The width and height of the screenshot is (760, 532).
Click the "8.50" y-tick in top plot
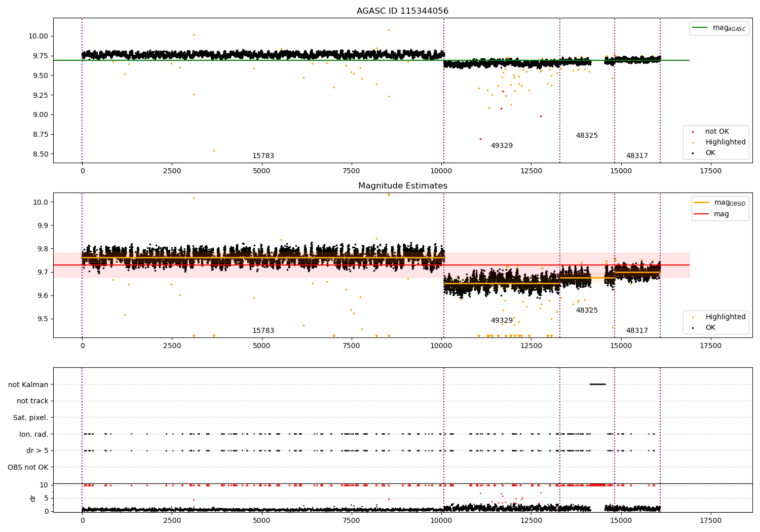tap(41, 155)
